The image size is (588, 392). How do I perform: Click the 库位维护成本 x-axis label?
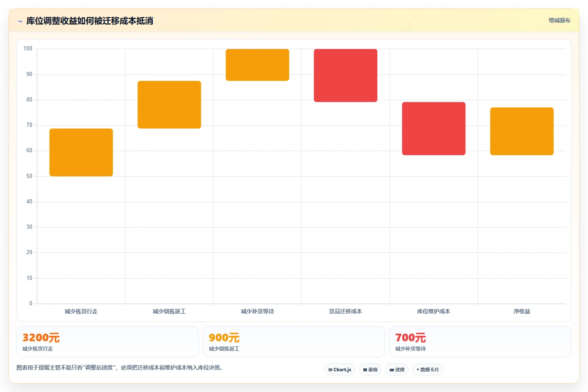click(434, 311)
